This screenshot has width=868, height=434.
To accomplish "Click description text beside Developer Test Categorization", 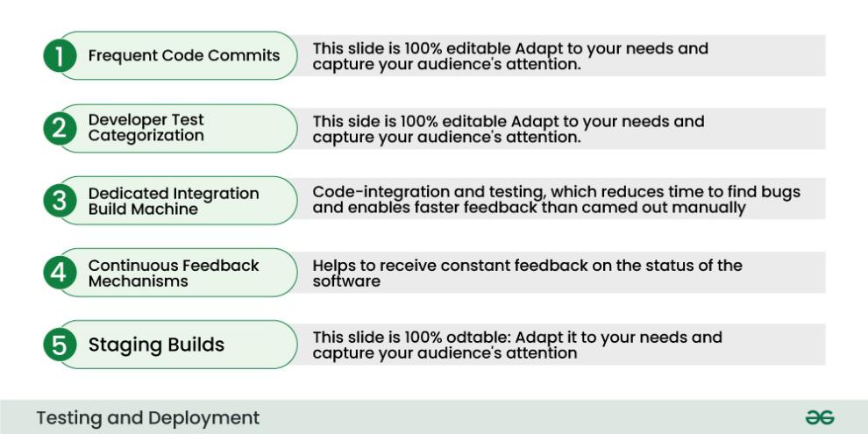I will pyautogui.click(x=509, y=128).
